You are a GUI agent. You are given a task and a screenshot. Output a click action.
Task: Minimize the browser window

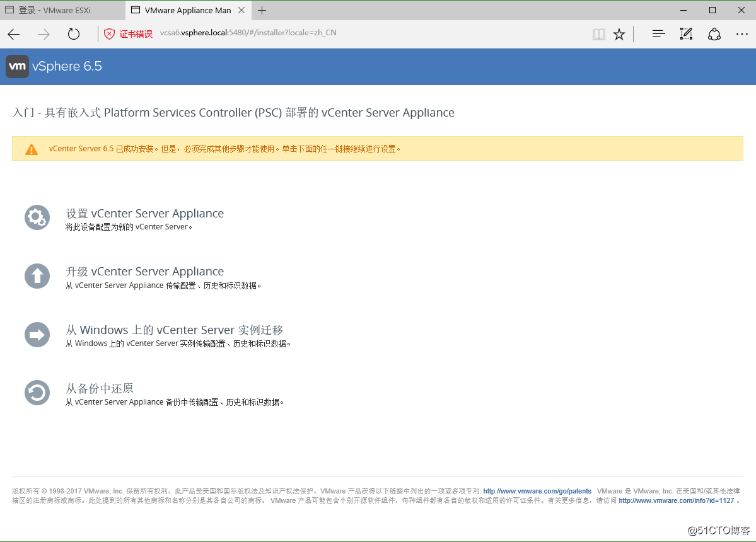[683, 10]
